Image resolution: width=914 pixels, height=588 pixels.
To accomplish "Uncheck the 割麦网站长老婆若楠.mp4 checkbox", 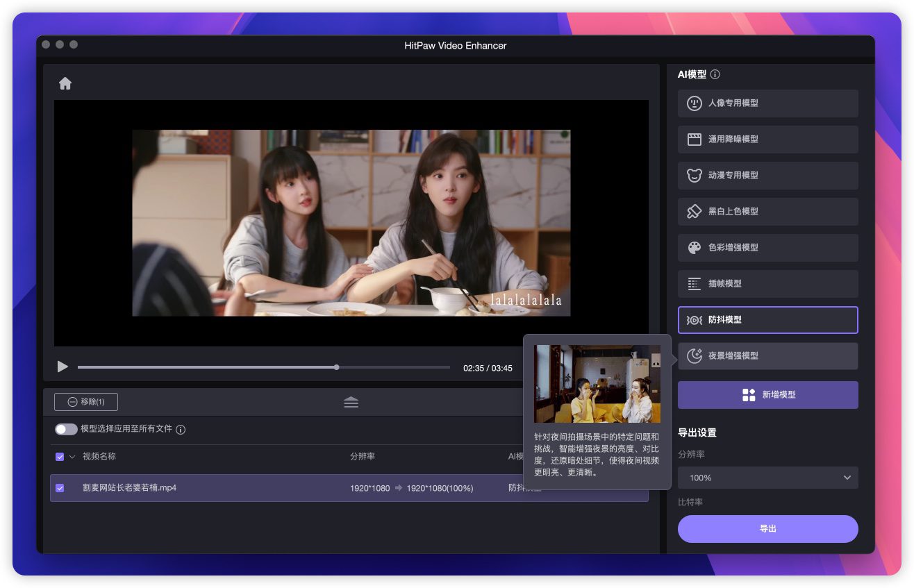I will 60,488.
